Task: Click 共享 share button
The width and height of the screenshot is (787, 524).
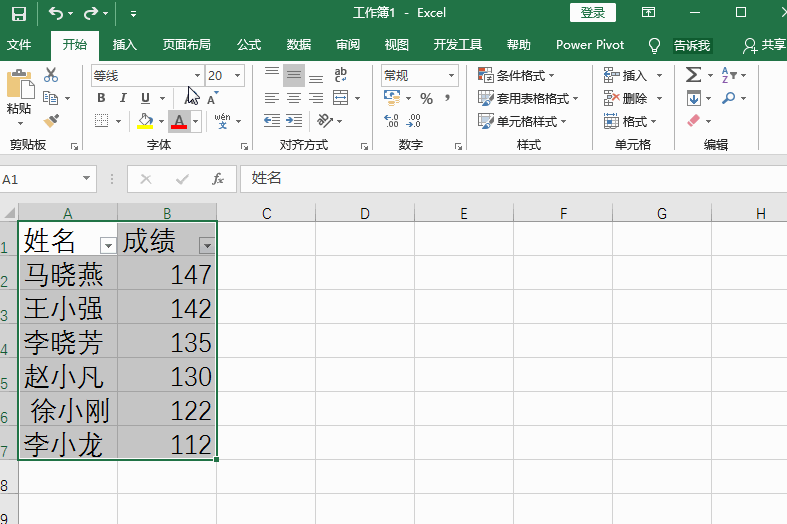Action: [x=764, y=46]
